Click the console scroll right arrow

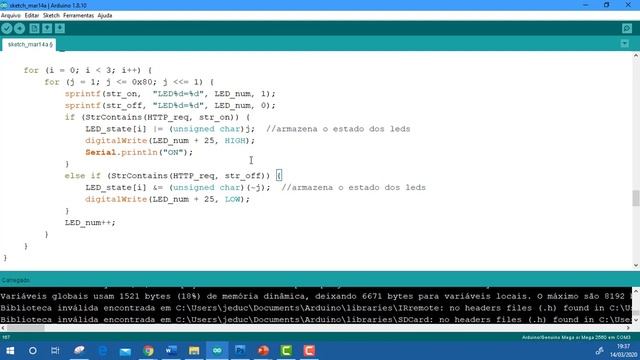click(628, 327)
